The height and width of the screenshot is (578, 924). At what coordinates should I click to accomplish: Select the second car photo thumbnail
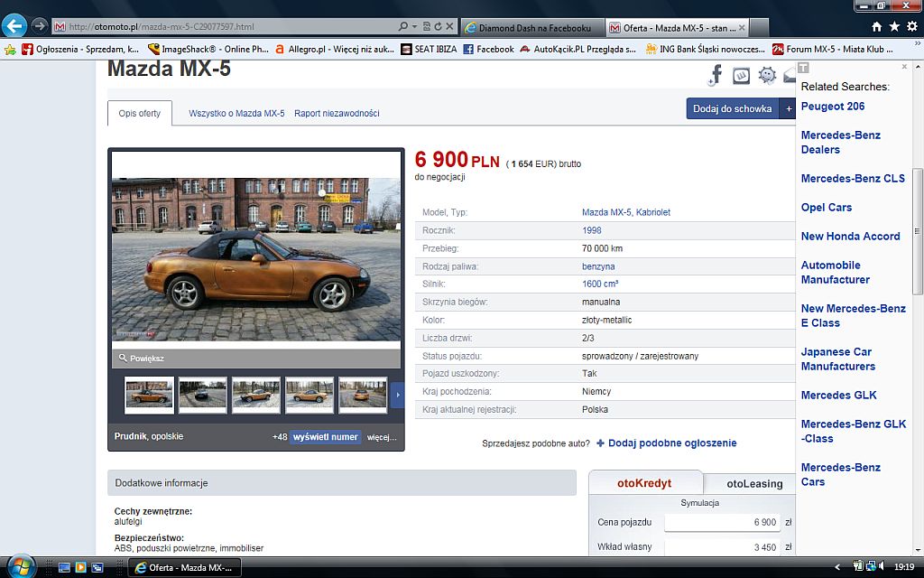[x=202, y=396]
